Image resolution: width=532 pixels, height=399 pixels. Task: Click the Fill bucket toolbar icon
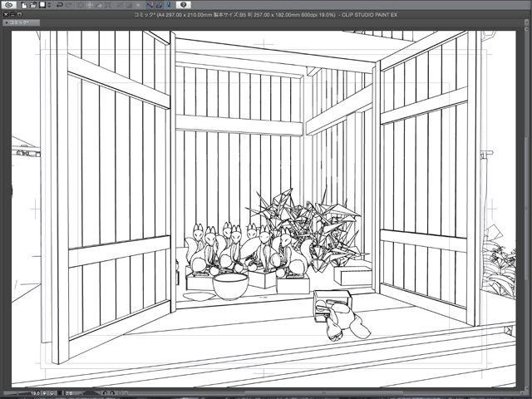99,5
